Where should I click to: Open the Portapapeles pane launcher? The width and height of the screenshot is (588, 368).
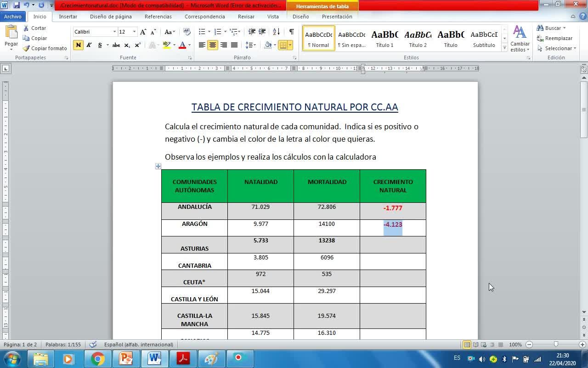coord(67,58)
